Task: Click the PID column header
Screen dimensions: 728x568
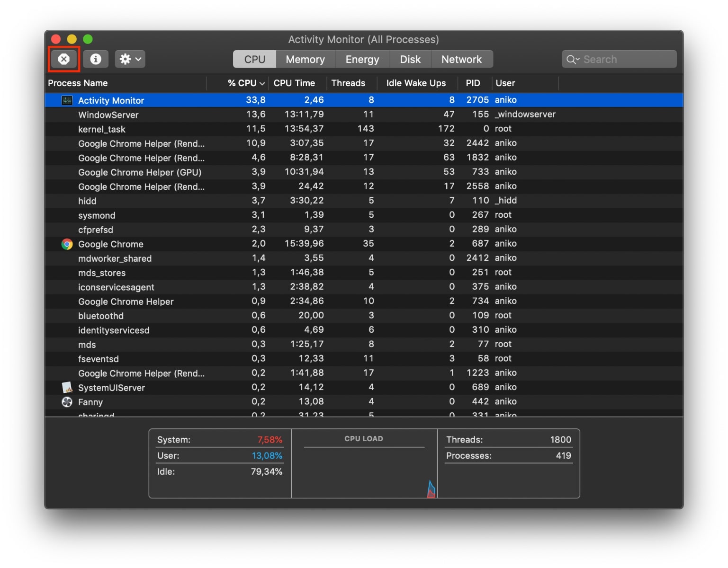Action: tap(473, 83)
